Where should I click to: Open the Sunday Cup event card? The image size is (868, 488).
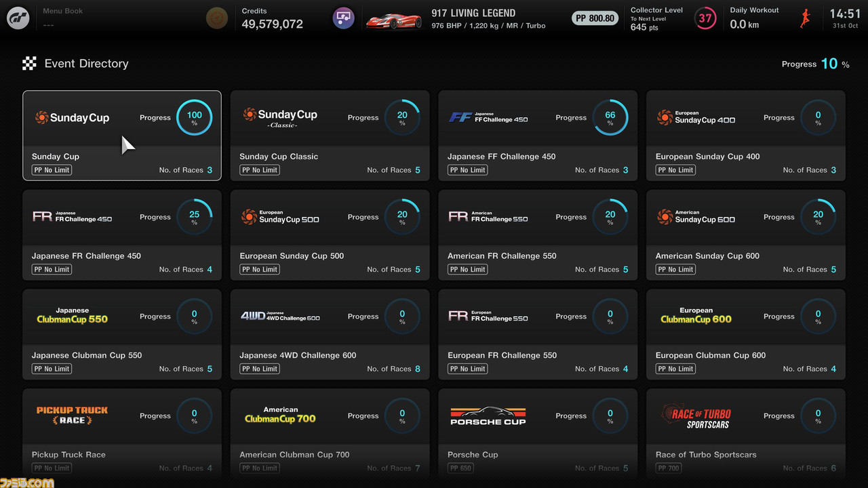(122, 136)
